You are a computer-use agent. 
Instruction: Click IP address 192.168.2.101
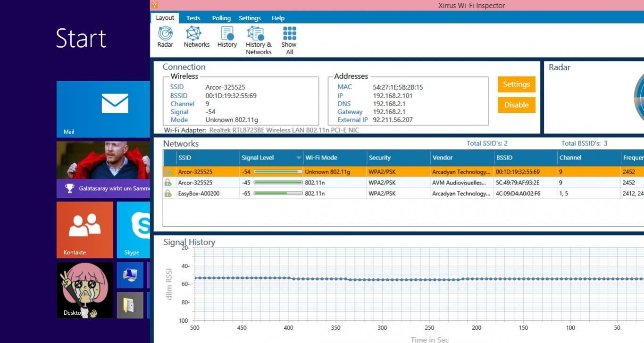coord(393,96)
